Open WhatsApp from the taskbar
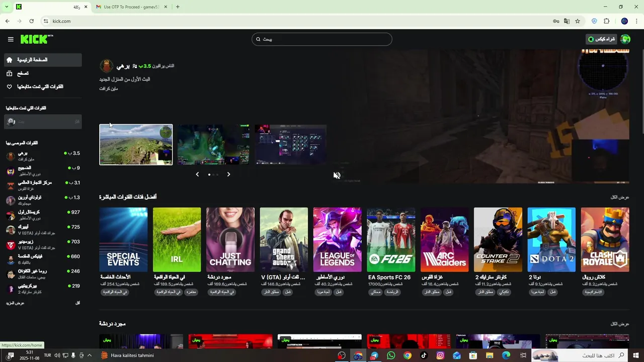 [391, 355]
